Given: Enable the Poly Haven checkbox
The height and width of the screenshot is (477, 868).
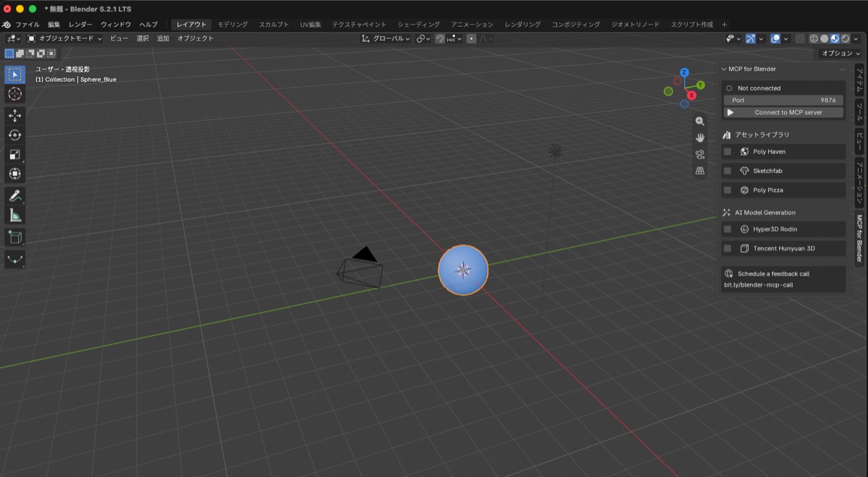Looking at the screenshot, I should coord(727,151).
